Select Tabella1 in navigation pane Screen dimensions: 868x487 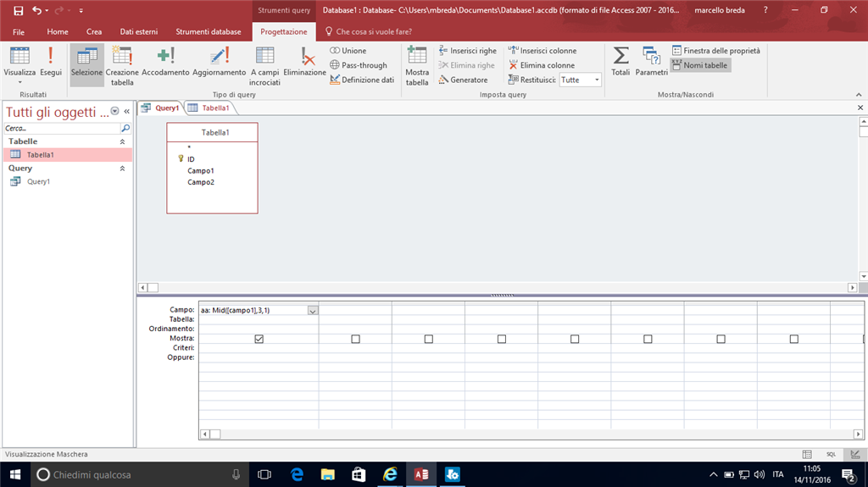pyautogui.click(x=68, y=155)
